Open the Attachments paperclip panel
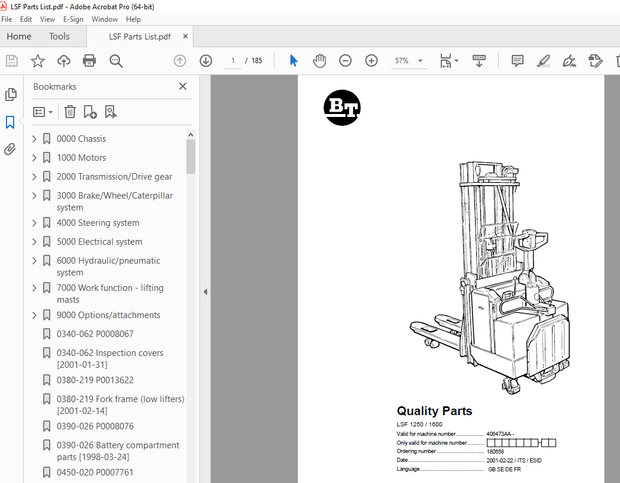Image resolution: width=620 pixels, height=483 pixels. tap(11, 149)
